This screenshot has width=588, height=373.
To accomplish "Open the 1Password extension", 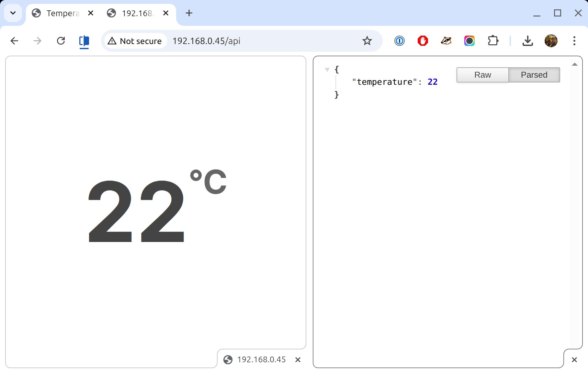I will point(399,41).
